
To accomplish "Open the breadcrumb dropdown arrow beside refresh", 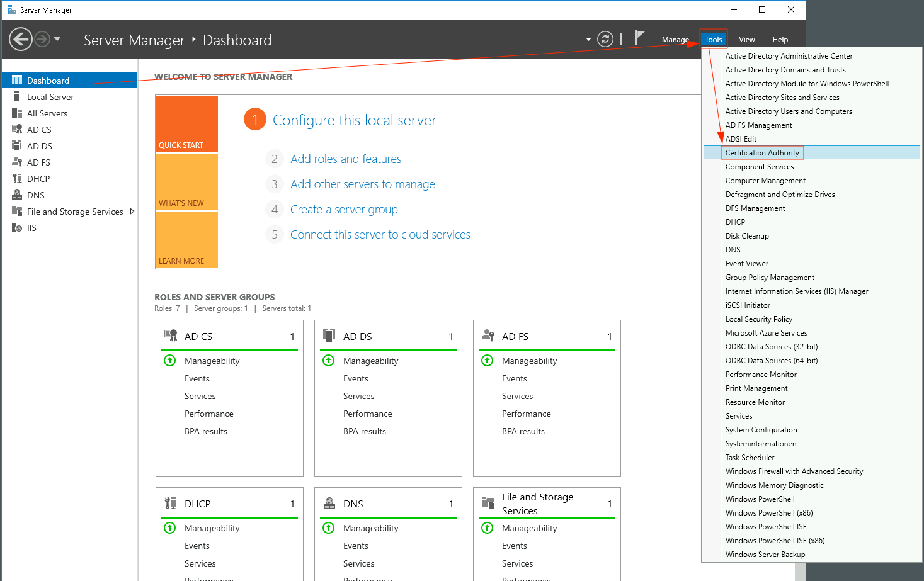I will pos(588,40).
